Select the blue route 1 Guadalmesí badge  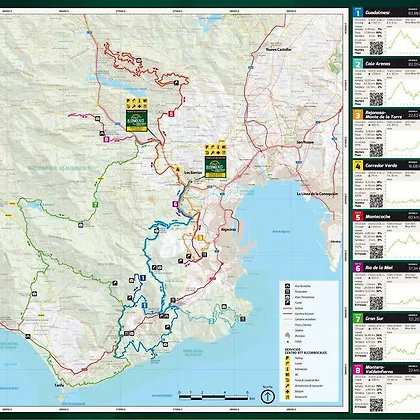click(358, 13)
